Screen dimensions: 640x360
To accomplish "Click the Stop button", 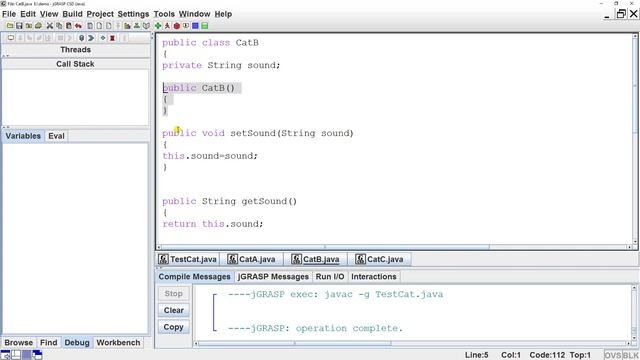I will (x=173, y=293).
